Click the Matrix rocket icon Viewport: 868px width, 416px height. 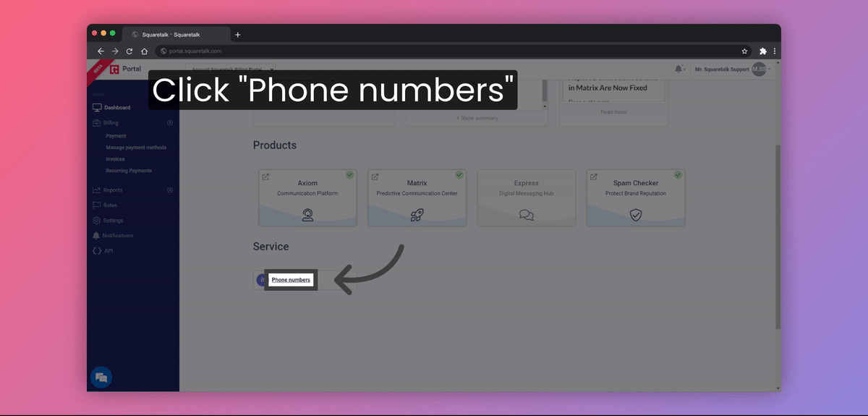[417, 215]
